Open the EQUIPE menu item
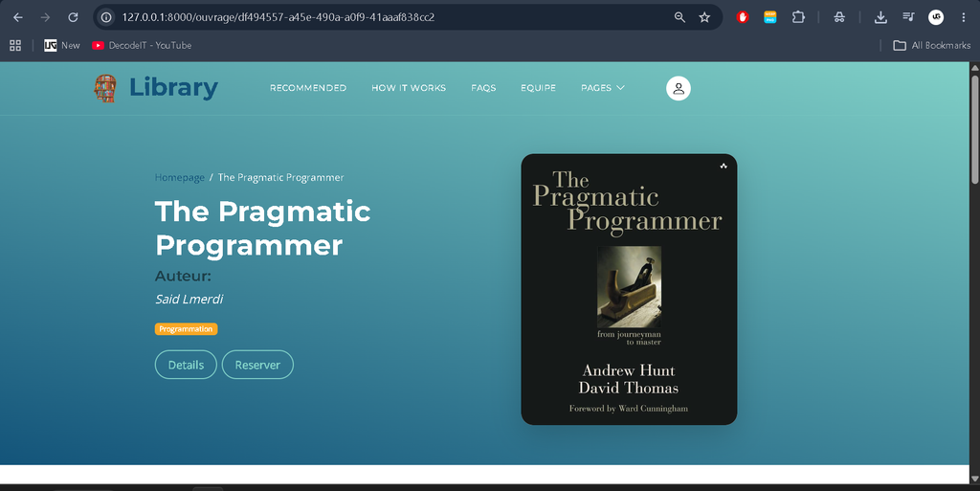Screen dimensions: 980x491 538,88
